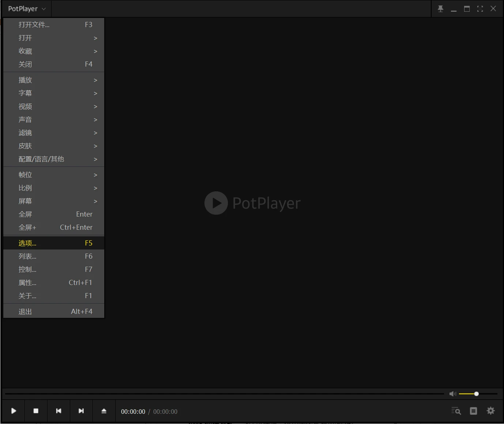Viewport: 504px width, 424px height.
Task: Open 配置/语言/其他 submenu
Action: point(54,159)
